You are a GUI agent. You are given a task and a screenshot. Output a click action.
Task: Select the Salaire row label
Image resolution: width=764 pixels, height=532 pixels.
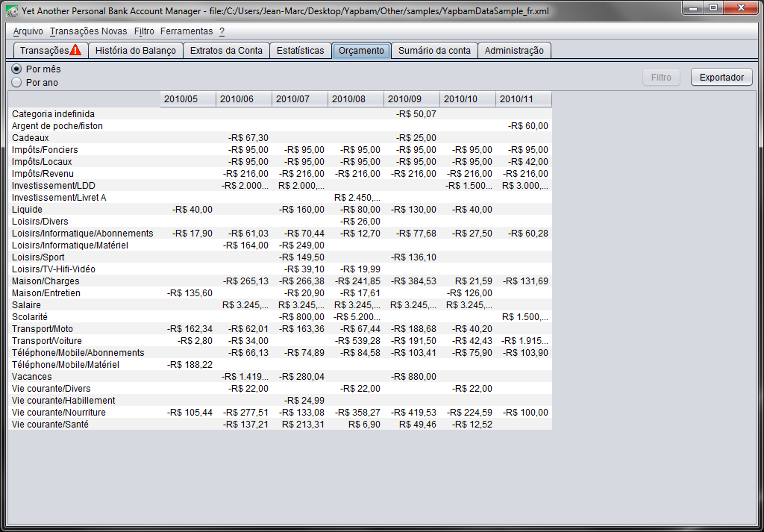26,305
